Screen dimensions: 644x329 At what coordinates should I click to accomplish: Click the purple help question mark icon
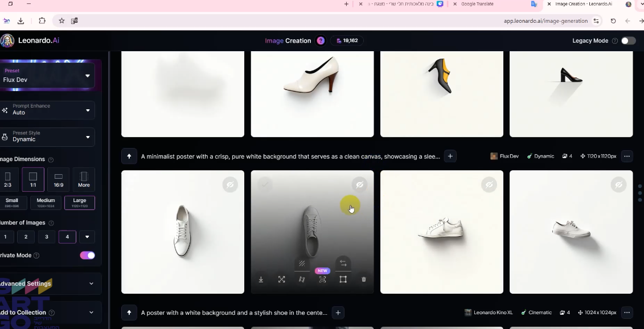click(321, 40)
